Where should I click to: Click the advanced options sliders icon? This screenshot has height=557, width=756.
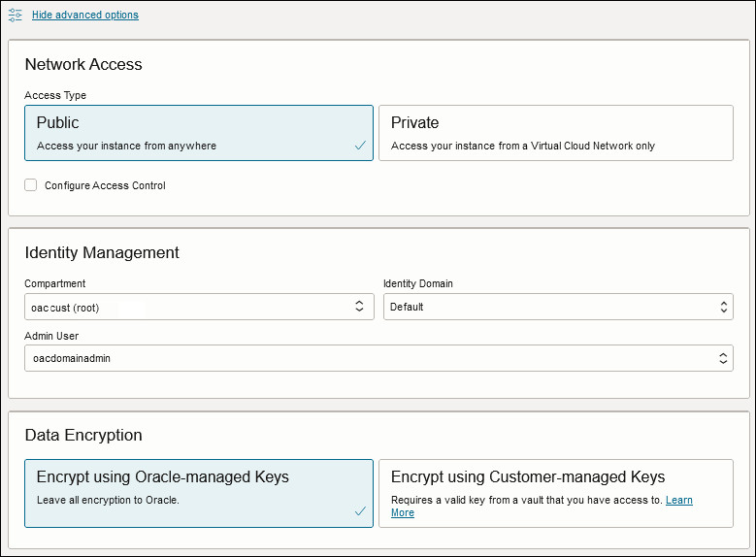coord(16,15)
